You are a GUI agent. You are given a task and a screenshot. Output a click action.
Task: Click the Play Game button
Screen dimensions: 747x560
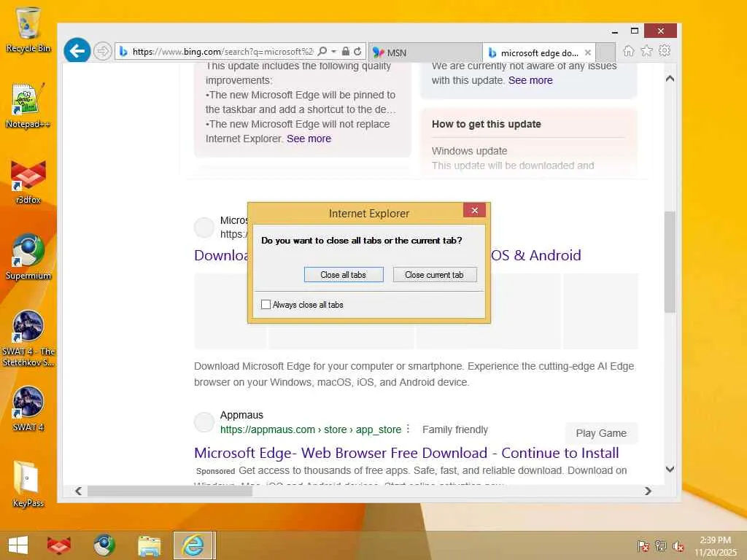click(x=601, y=433)
